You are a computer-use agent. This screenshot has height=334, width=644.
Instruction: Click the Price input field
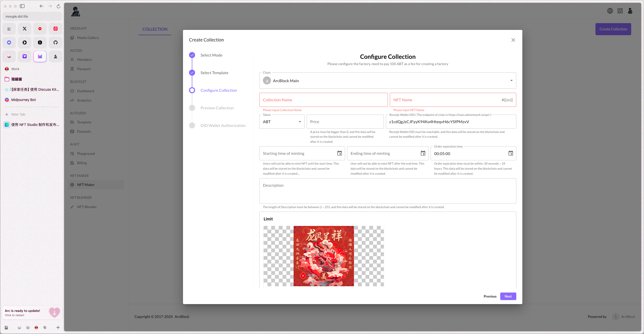coord(345,122)
